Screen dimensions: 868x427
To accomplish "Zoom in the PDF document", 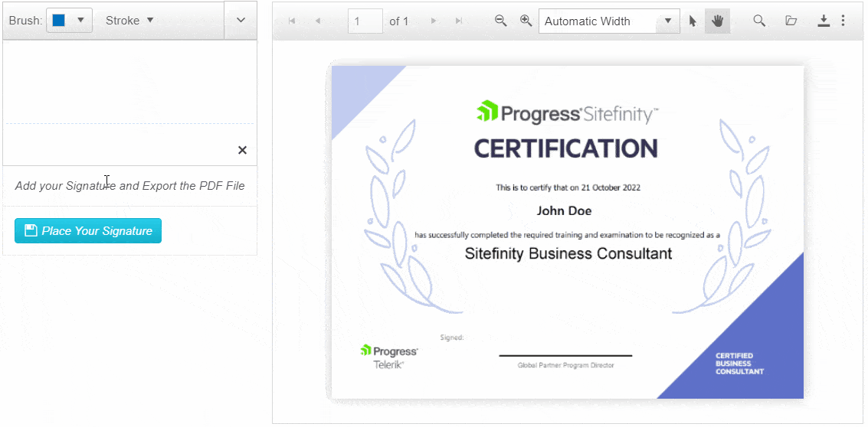I will (526, 21).
